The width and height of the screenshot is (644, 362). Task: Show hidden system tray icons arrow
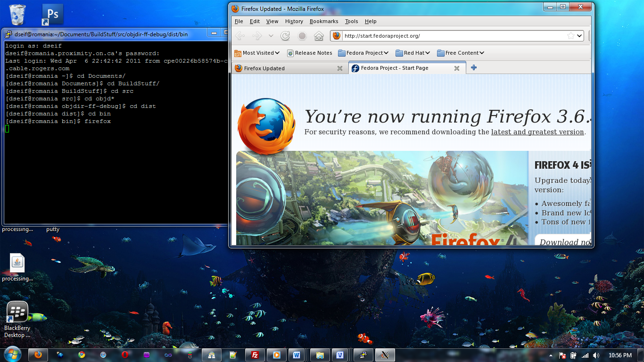tap(551, 355)
